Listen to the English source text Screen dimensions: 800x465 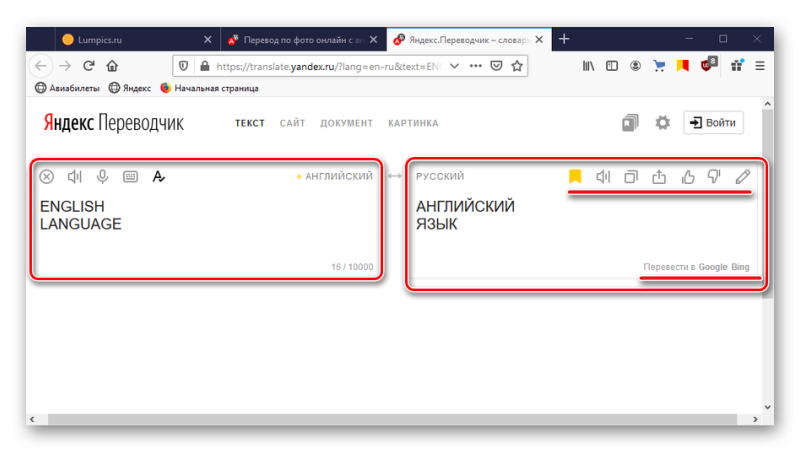(74, 177)
